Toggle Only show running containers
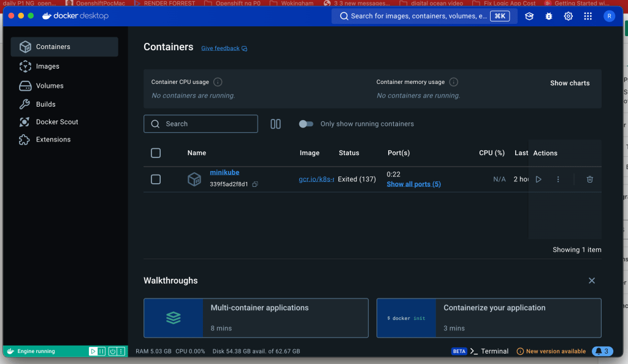 306,124
